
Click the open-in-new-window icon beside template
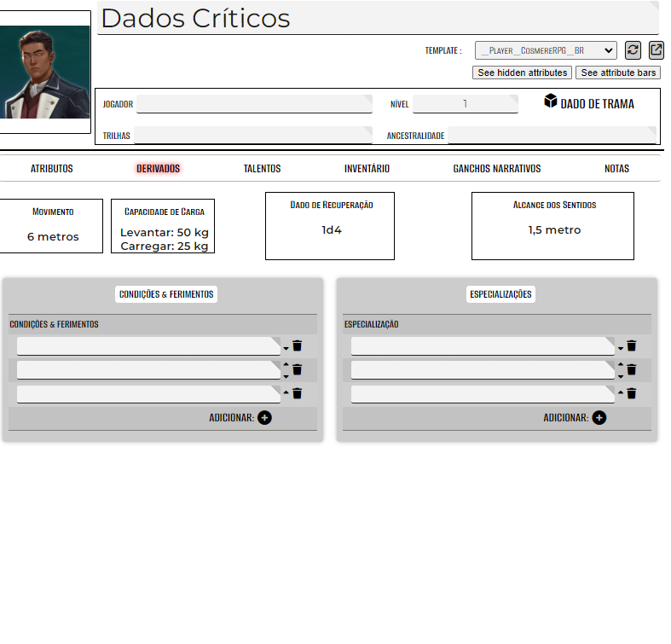(x=656, y=50)
